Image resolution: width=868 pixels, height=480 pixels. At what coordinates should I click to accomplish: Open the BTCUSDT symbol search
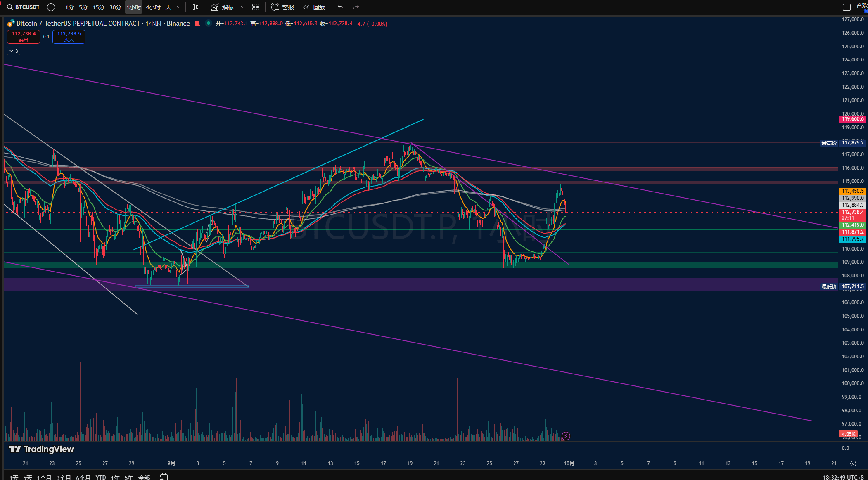(24, 7)
